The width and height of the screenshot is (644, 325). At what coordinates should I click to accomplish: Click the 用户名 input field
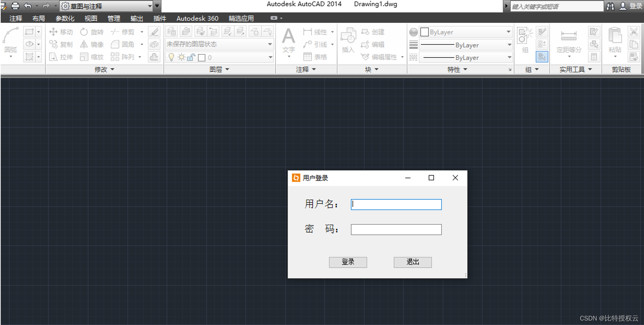[x=396, y=205]
